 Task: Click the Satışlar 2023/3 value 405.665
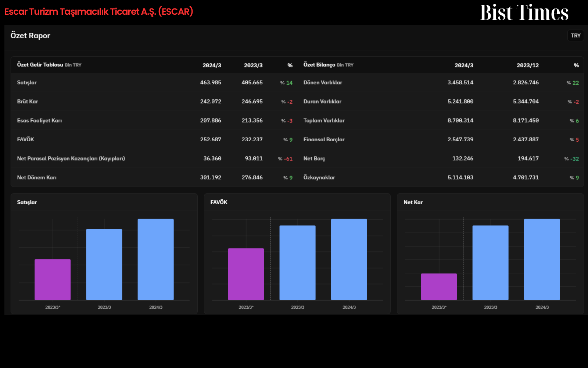pos(252,82)
